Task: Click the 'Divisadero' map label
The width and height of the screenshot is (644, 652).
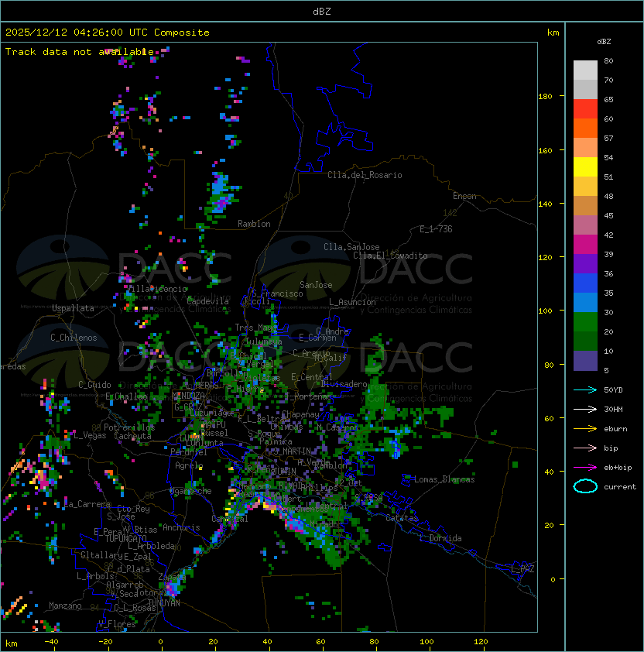Action: click(x=344, y=384)
